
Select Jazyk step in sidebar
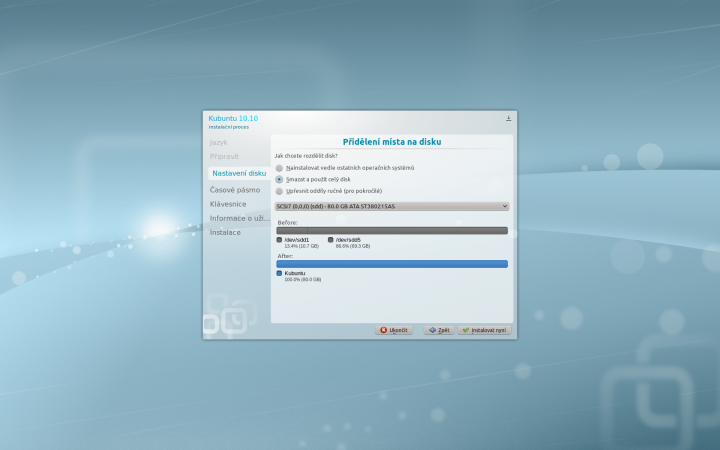219,142
